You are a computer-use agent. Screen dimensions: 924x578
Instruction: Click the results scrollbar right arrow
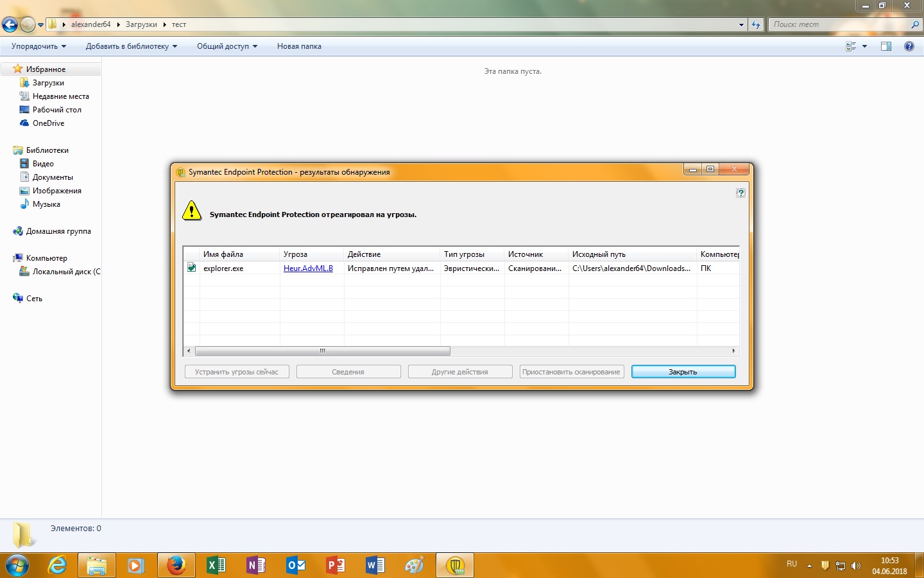tap(734, 351)
